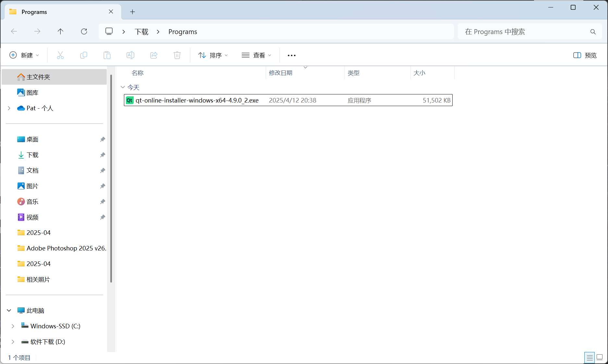Open 下载 in the sidebar
The height and width of the screenshot is (364, 608).
32,155
